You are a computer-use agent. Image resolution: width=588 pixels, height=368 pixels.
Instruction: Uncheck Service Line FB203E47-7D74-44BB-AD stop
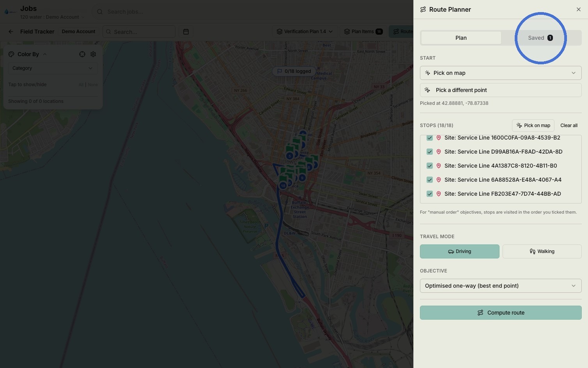430,194
